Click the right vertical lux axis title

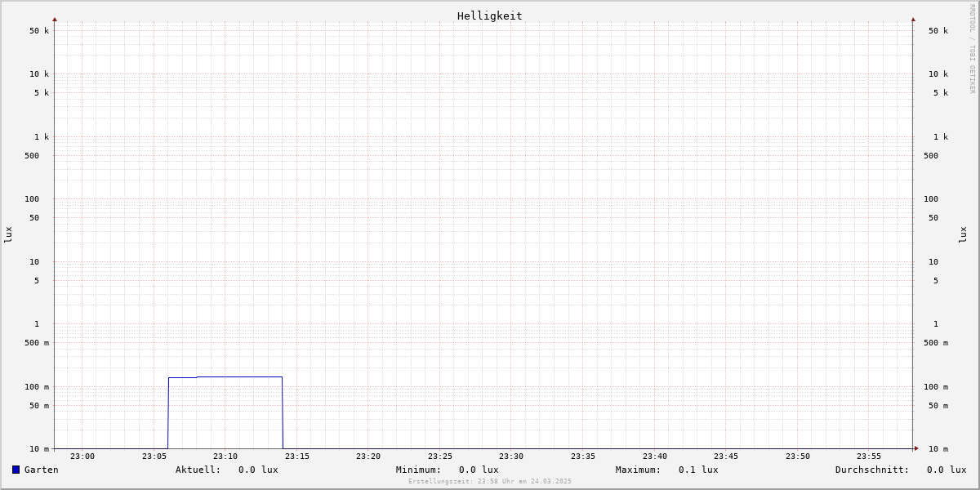[963, 234]
